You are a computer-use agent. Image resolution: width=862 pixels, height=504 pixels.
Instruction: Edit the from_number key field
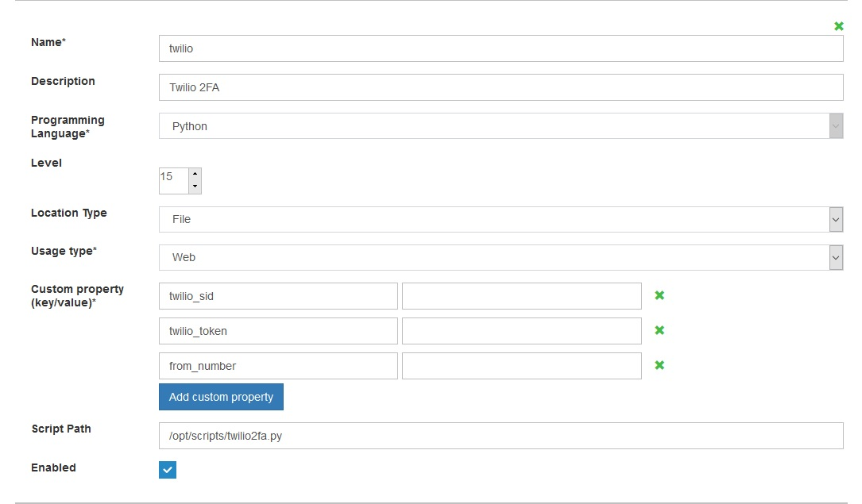tap(278, 366)
